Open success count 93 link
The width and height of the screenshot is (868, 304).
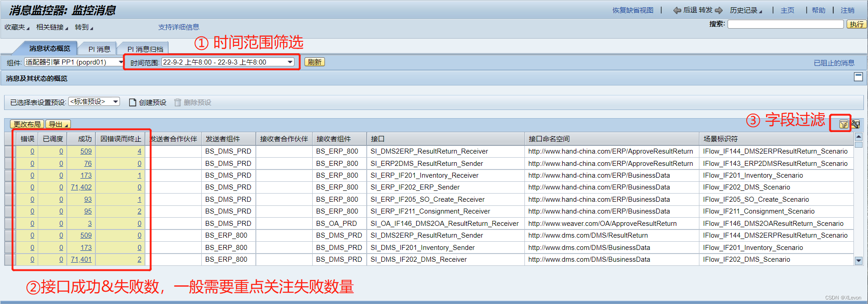coord(88,199)
